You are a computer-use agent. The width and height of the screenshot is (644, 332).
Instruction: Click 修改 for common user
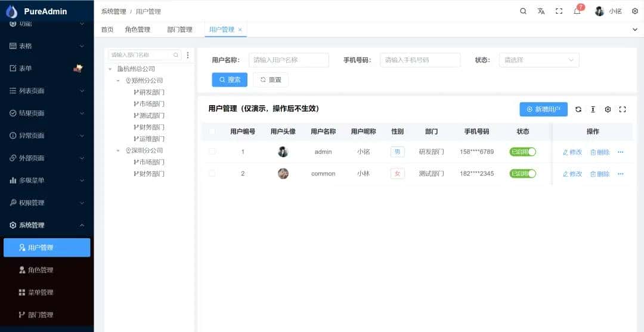(572, 174)
